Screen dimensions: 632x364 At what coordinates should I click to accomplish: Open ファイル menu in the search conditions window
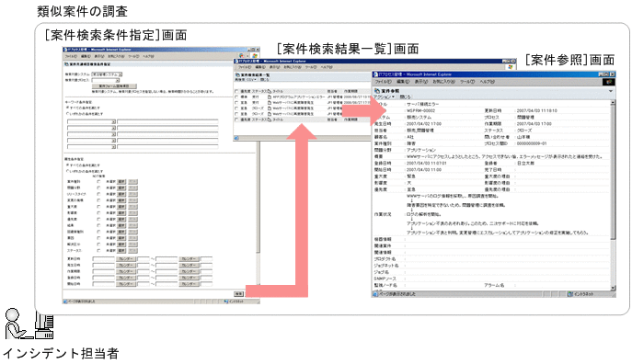click(71, 56)
